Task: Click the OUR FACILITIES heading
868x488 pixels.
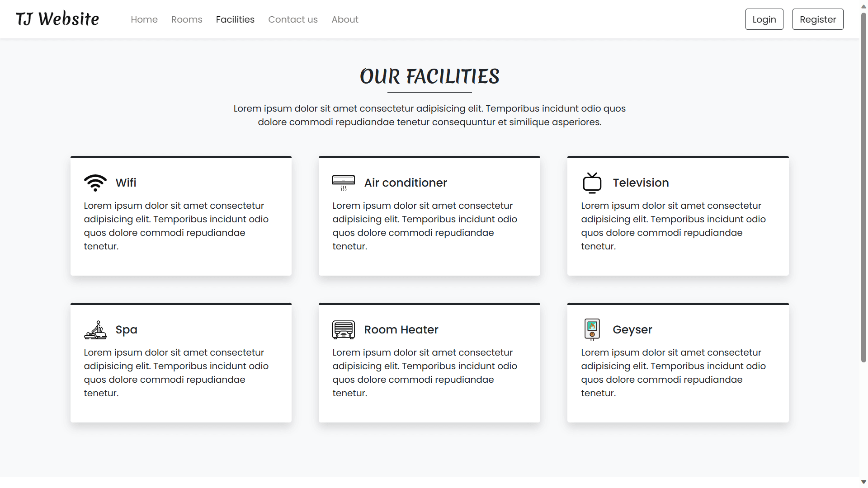Action: point(429,76)
